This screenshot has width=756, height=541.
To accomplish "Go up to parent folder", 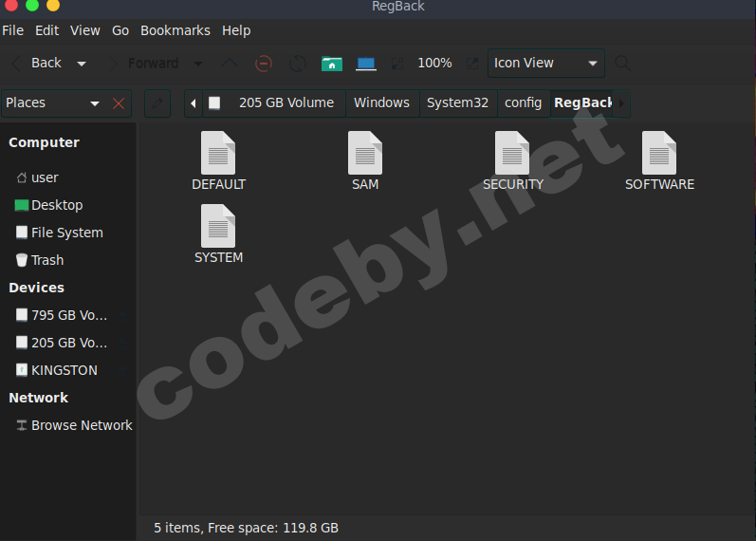I will coord(229,64).
